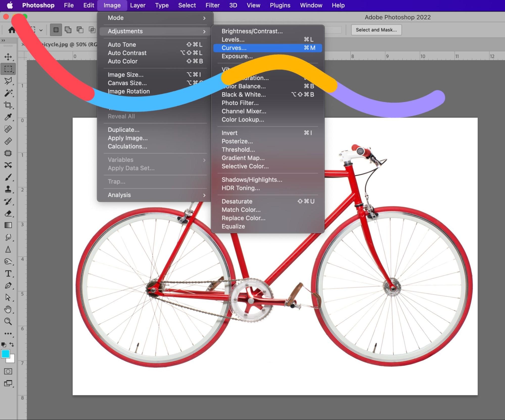Select the Move tool
This screenshot has height=420, width=505.
(x=8, y=57)
